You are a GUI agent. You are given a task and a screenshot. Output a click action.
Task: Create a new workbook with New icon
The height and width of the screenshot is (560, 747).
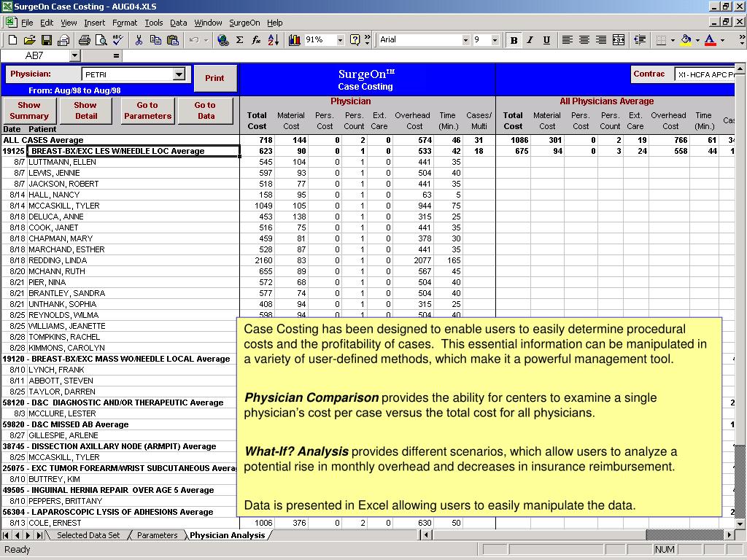click(x=13, y=40)
